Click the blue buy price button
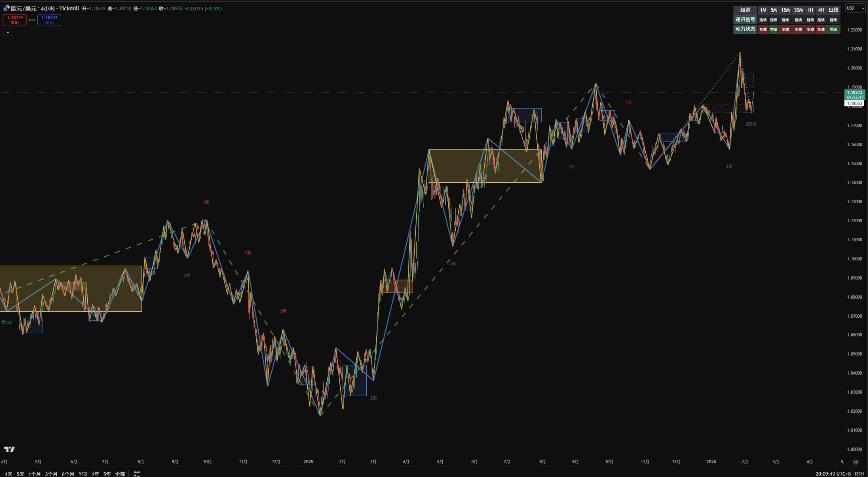The image size is (868, 477). point(49,20)
